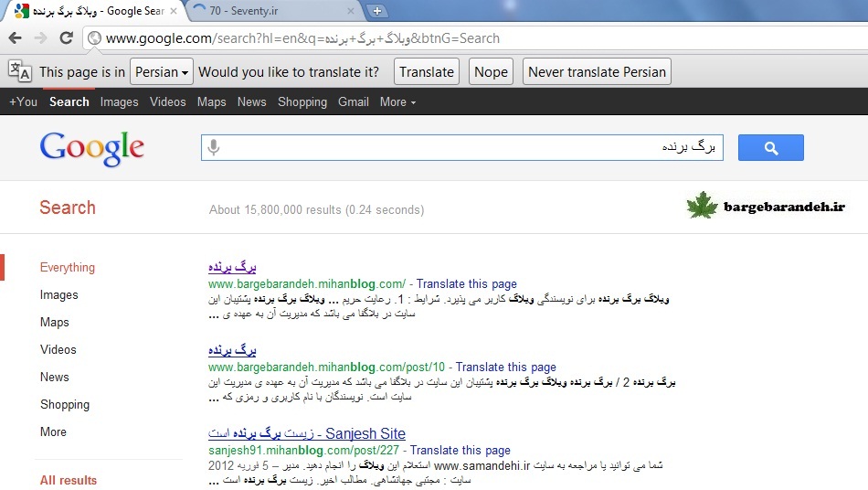868x490 pixels.
Task: Switch to the 70 - Seventy.ir tab
Action: pos(274,11)
